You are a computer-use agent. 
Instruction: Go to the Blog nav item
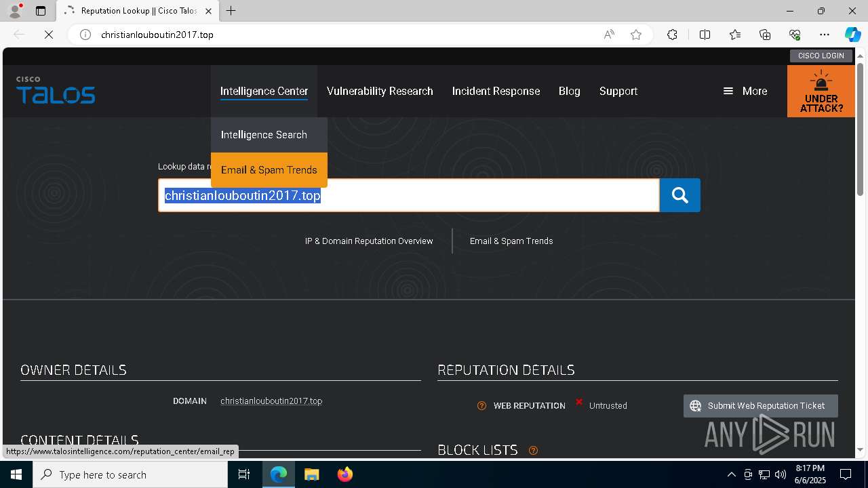point(570,91)
